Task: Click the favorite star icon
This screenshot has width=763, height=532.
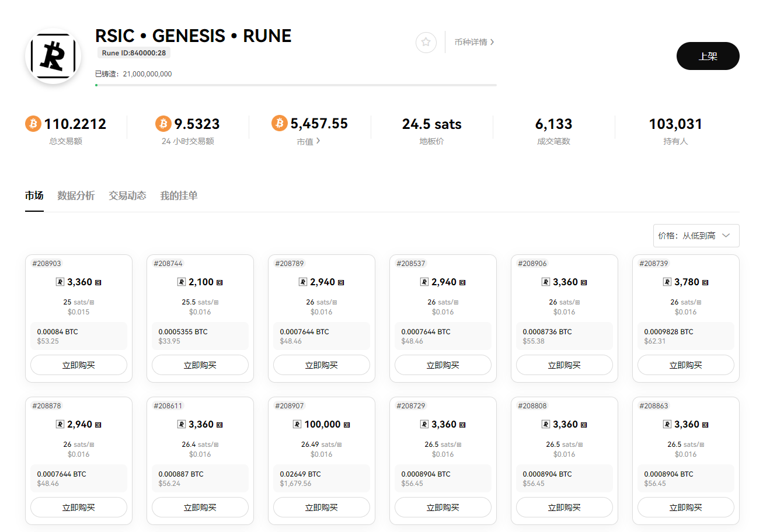Action: pos(426,42)
